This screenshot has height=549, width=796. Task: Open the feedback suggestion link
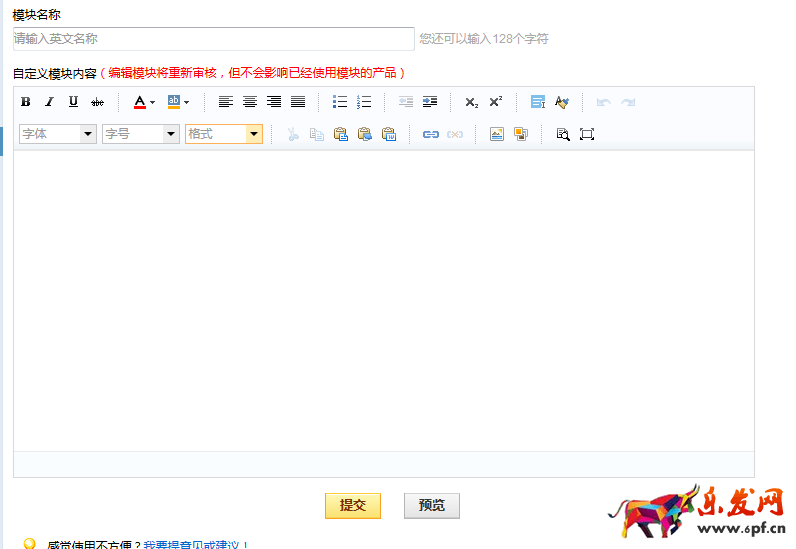[195, 544]
